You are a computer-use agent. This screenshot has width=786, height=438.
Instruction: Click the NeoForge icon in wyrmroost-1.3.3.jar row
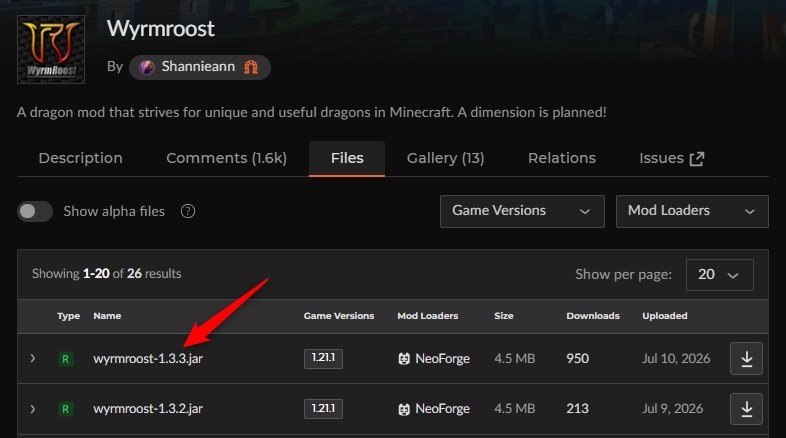point(404,359)
